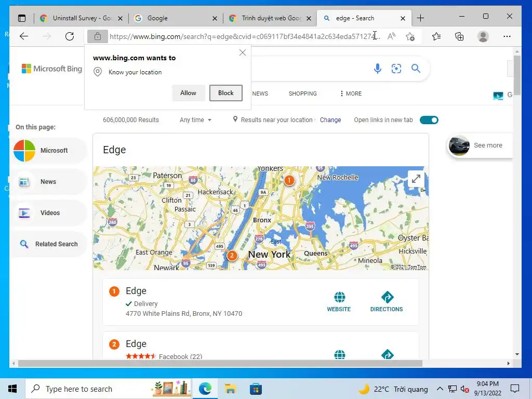Jump to the Videos section

pyautogui.click(x=49, y=213)
